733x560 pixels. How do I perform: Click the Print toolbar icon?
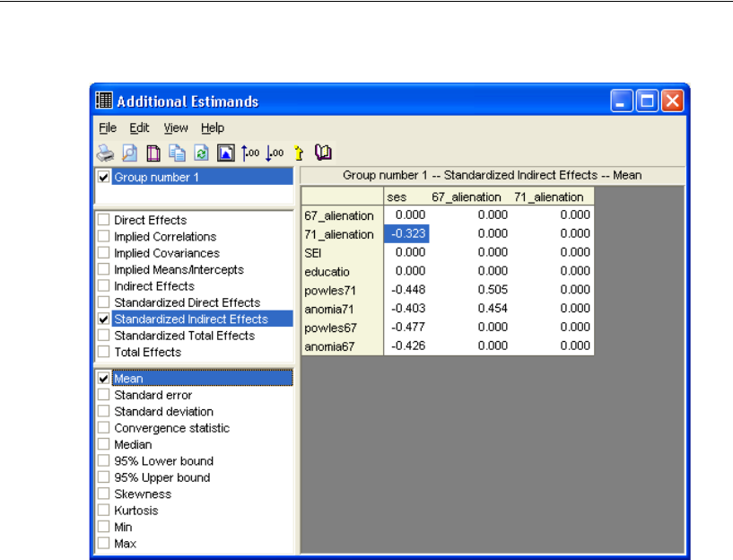click(105, 153)
